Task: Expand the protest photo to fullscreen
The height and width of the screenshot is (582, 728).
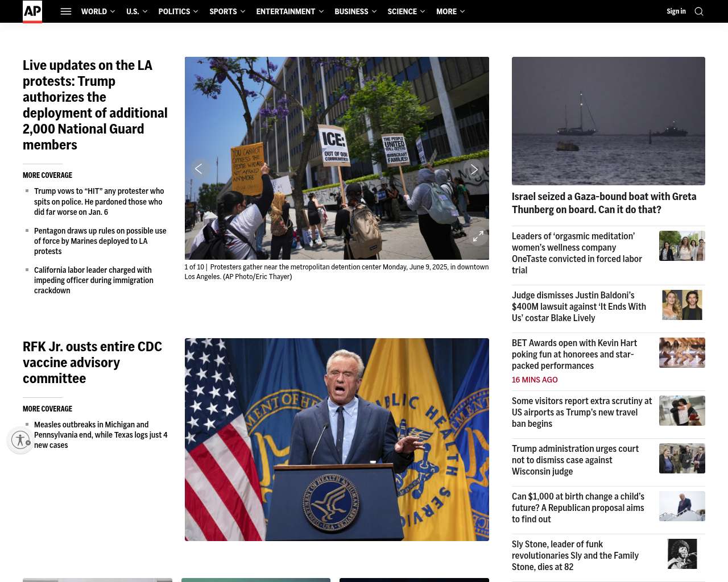Action: coord(478,236)
